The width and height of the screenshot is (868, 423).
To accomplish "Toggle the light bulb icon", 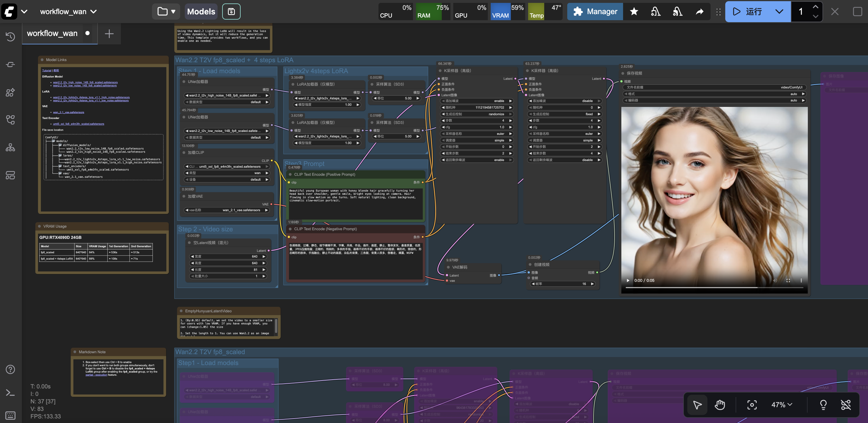I will [823, 405].
